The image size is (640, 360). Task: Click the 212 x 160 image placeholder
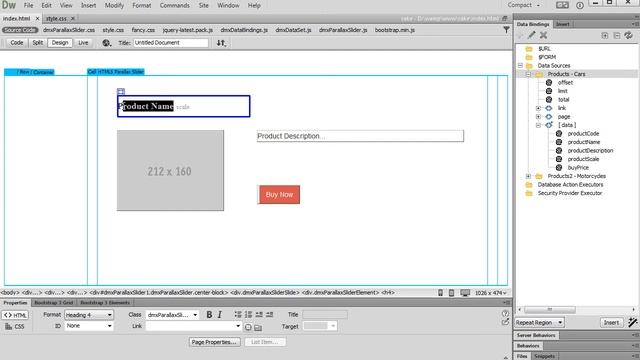pos(170,171)
